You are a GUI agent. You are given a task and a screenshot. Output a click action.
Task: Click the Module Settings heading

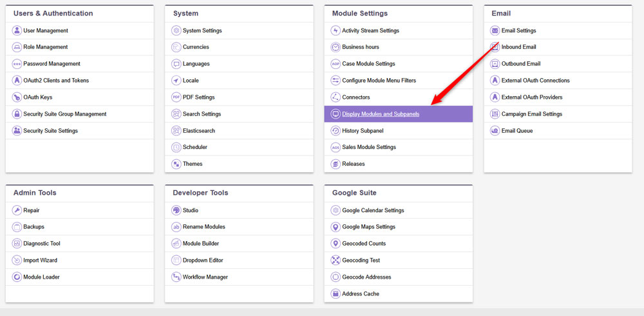[360, 13]
